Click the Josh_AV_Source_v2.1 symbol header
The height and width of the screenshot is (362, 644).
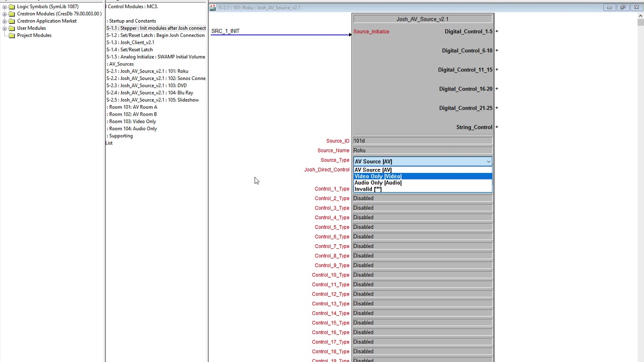423,19
